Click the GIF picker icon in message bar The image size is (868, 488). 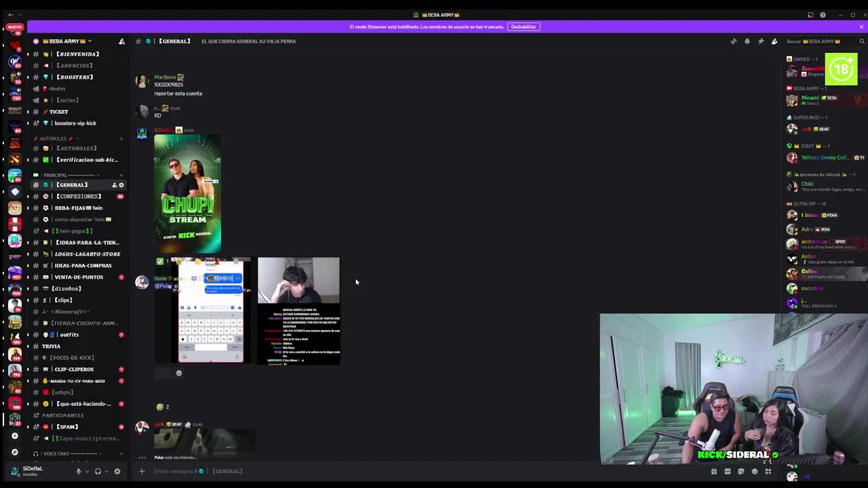pyautogui.click(x=728, y=472)
